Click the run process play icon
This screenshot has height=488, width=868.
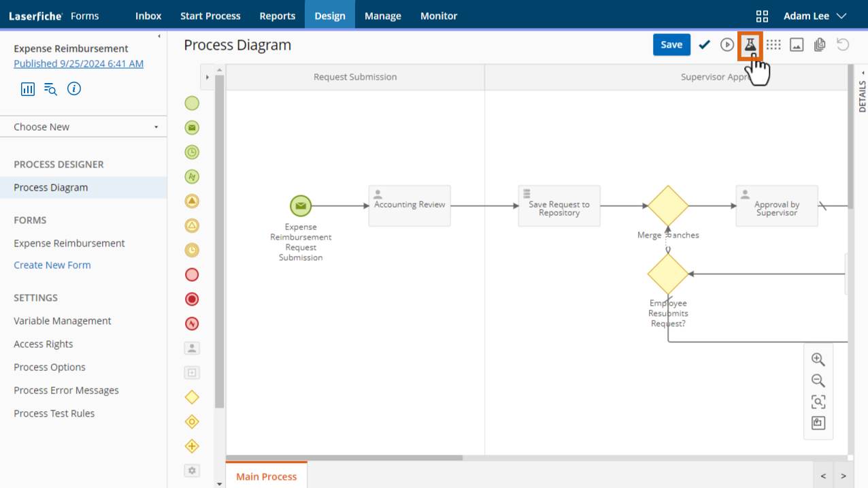727,45
